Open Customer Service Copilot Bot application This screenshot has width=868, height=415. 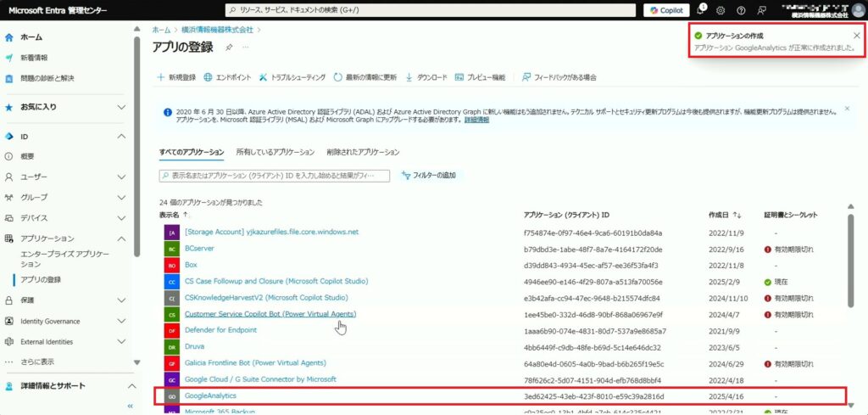[270, 314]
